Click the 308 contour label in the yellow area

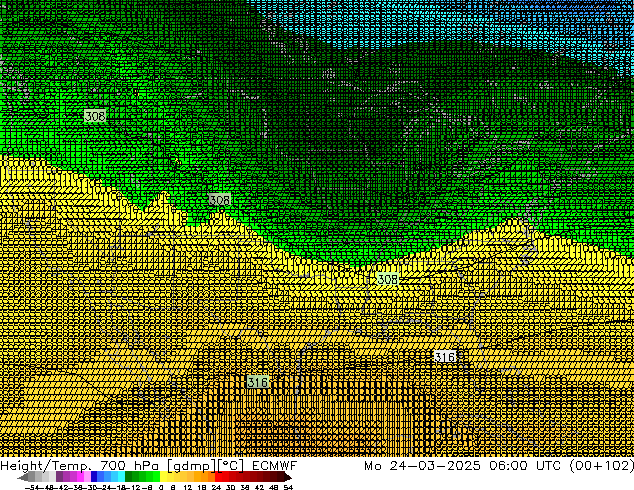pos(387,279)
